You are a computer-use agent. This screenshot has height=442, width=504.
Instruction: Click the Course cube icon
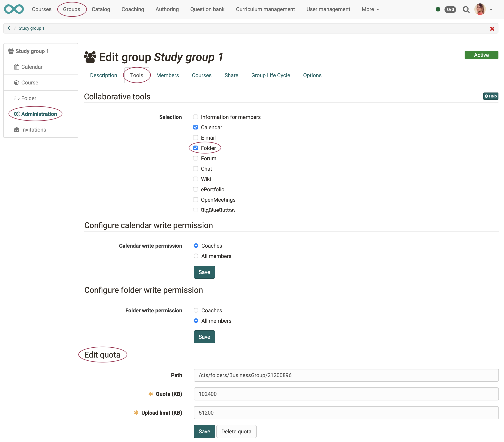[x=16, y=82]
